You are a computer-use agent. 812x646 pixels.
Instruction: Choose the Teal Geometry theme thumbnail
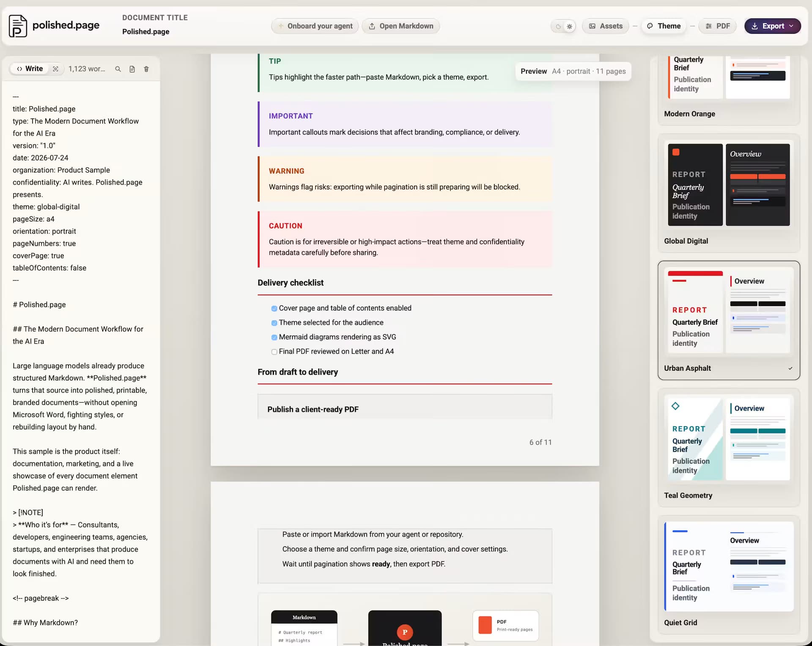[x=729, y=439]
